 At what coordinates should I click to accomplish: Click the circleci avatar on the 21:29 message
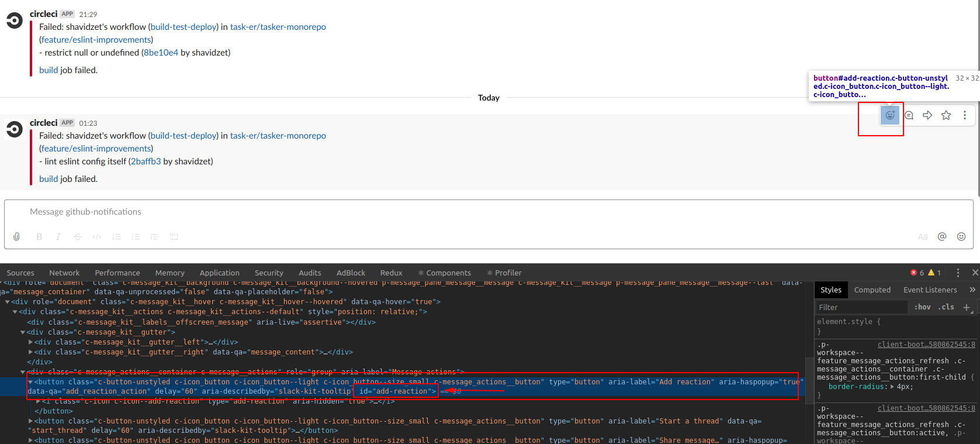pos(14,21)
